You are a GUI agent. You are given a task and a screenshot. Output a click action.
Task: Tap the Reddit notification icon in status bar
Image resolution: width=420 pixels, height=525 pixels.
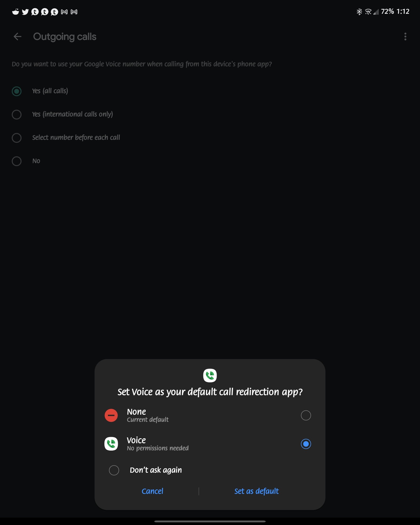pos(16,12)
